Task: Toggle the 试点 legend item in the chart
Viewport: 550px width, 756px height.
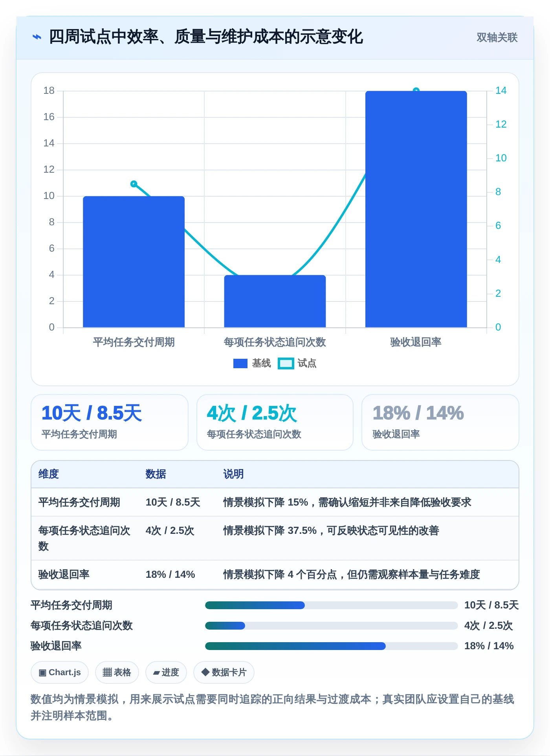Action: (297, 363)
